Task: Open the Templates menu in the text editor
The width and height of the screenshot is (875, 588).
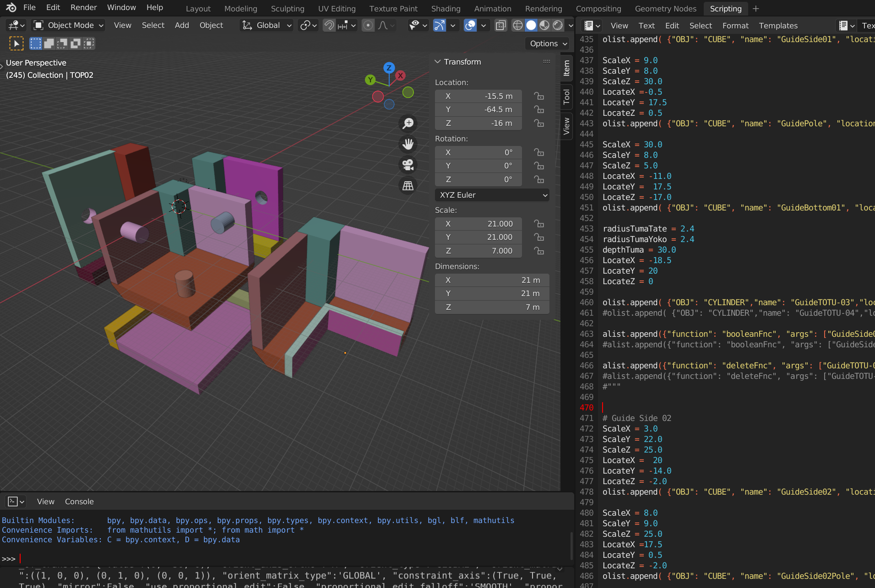Action: click(x=778, y=26)
